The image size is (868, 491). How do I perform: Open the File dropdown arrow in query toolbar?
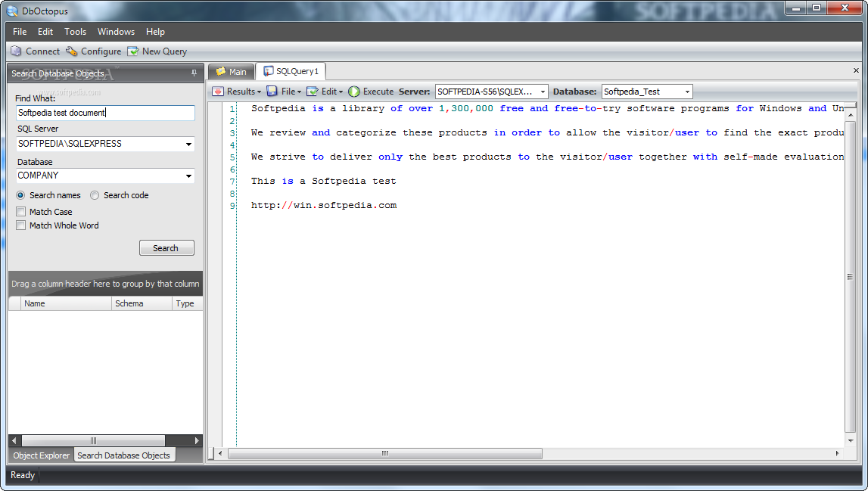299,92
